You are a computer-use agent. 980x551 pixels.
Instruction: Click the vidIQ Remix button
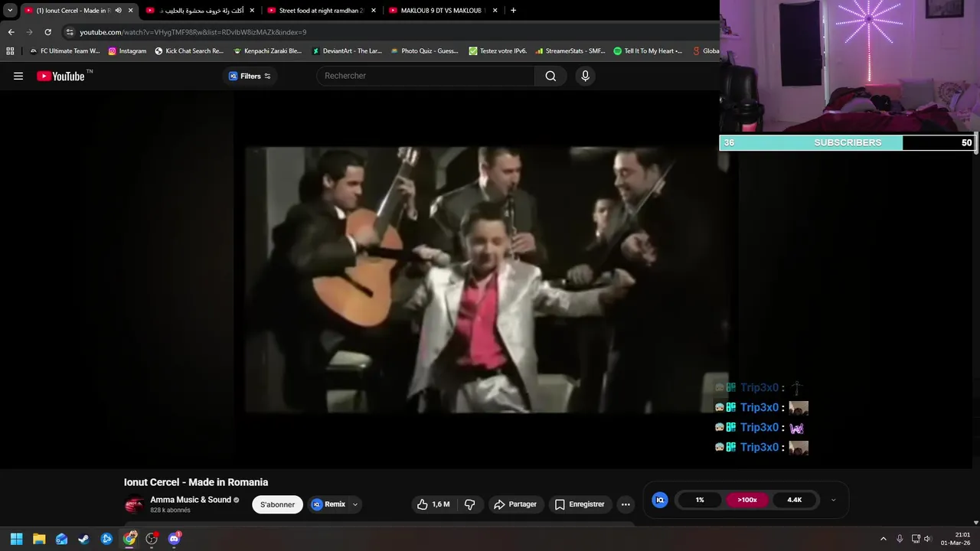point(328,504)
